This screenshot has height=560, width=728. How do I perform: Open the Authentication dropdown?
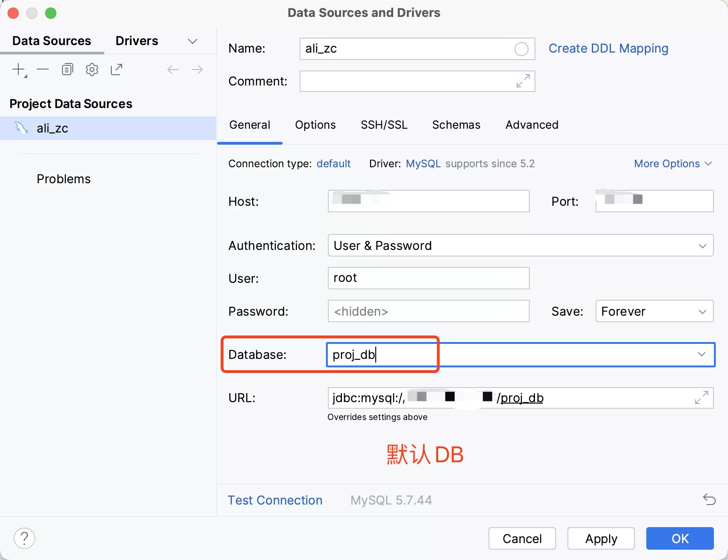pos(520,245)
